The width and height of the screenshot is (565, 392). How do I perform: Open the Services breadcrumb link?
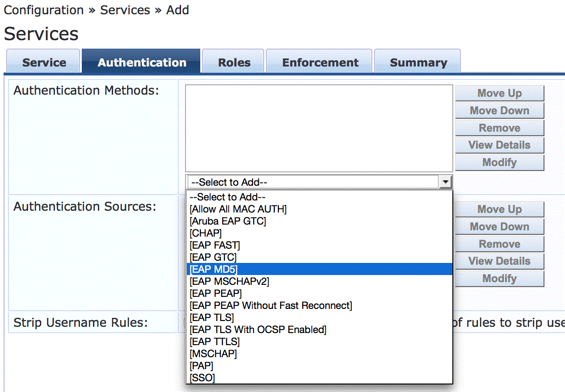[x=125, y=10]
